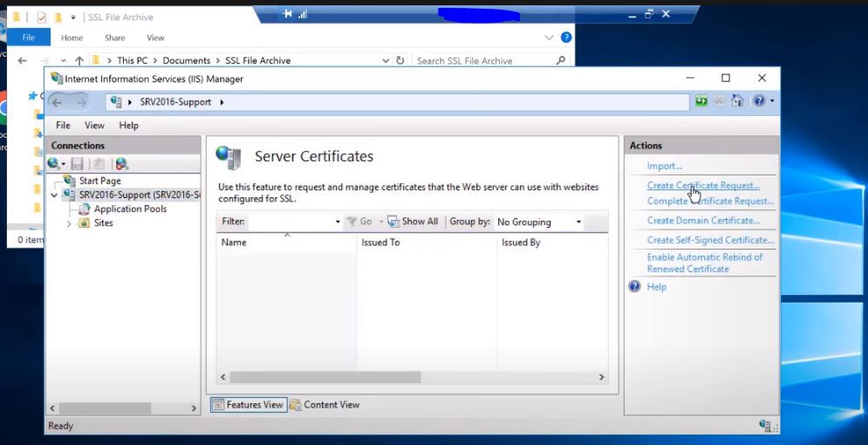Expand breadcrumb arrow after SRV2016-Support
The height and width of the screenshot is (445, 868).
(x=222, y=102)
